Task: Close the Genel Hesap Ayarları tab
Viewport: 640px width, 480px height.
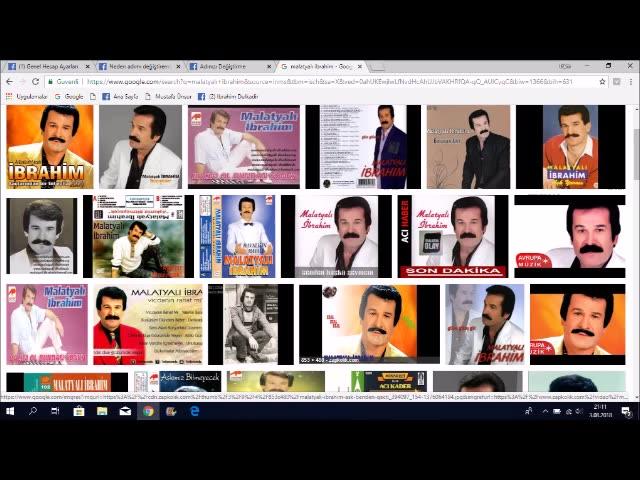Action: (x=87, y=66)
